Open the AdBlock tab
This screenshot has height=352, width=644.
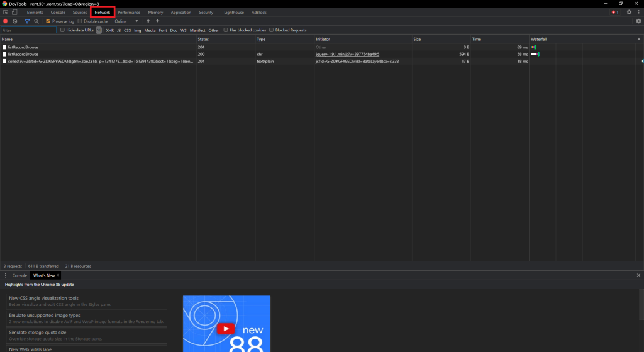(258, 13)
